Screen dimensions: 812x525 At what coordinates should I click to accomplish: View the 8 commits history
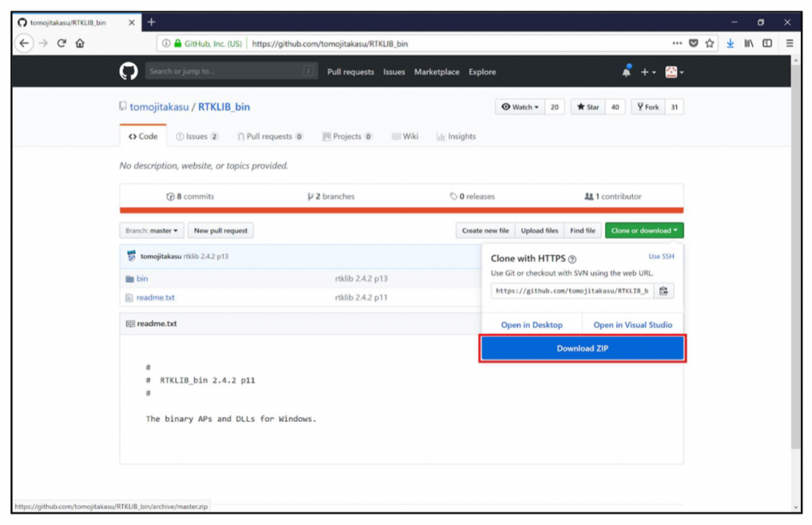point(190,197)
